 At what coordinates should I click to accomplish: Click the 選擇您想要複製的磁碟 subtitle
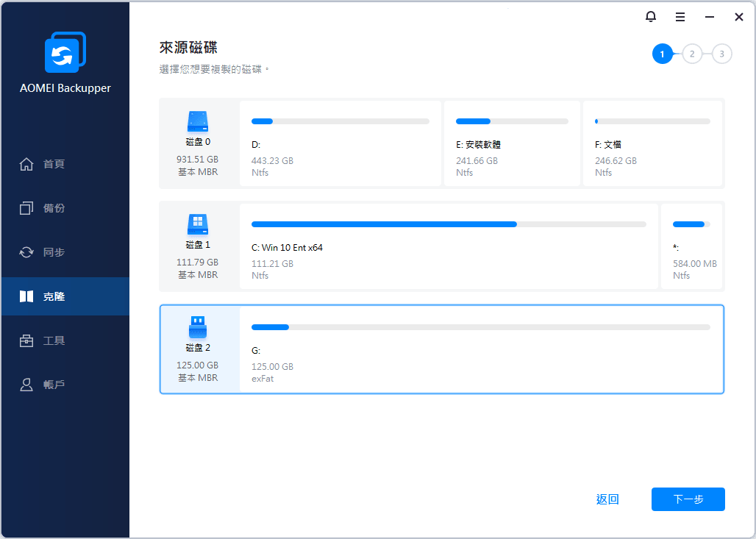click(214, 69)
